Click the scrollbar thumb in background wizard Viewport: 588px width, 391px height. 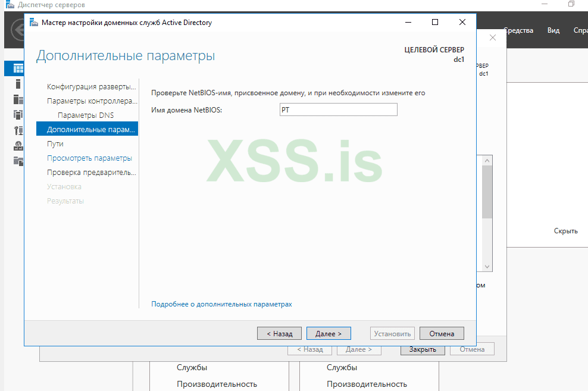pos(487,192)
